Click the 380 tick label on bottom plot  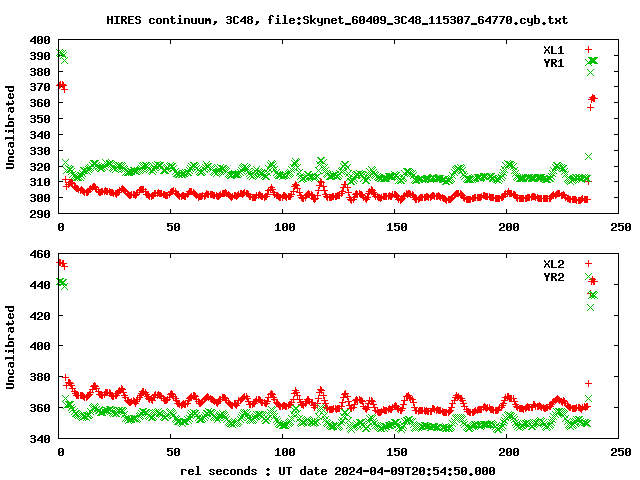pos(40,377)
